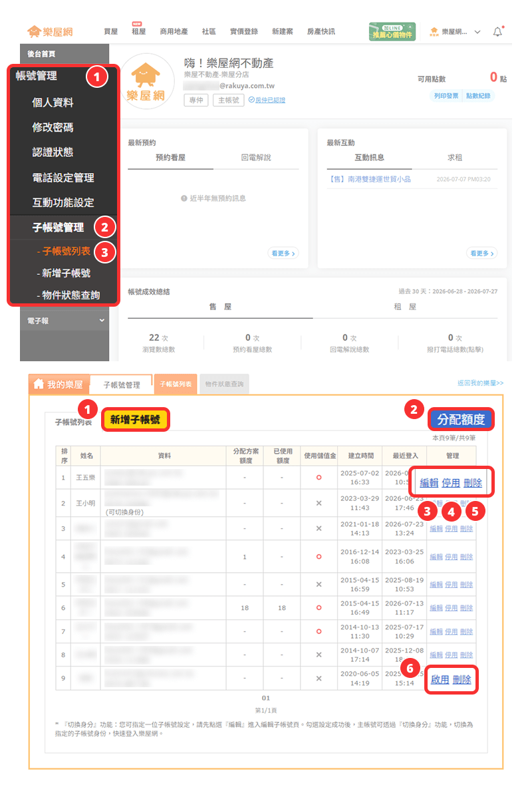Switch to the 預約看屋 tab
This screenshot has width=532, height=793.
[x=170, y=158]
